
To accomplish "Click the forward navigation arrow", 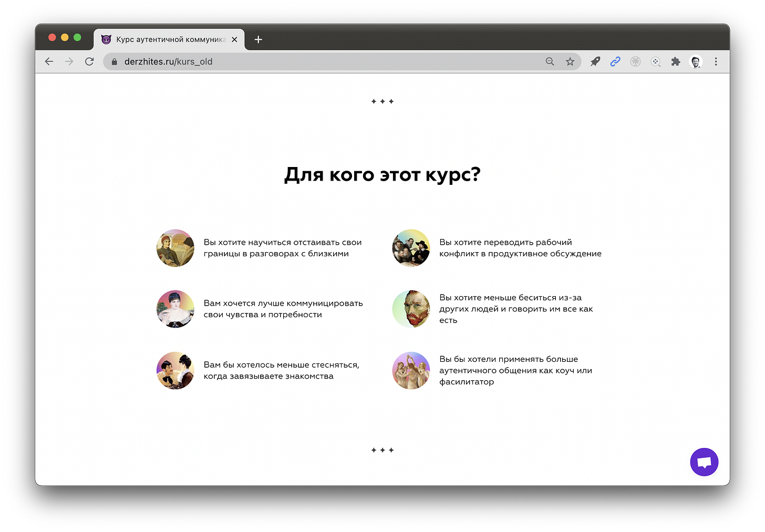I will (x=69, y=61).
